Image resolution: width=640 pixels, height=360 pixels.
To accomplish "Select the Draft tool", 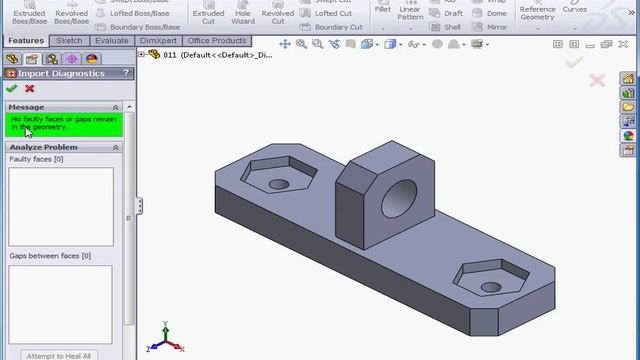I will click(x=446, y=13).
